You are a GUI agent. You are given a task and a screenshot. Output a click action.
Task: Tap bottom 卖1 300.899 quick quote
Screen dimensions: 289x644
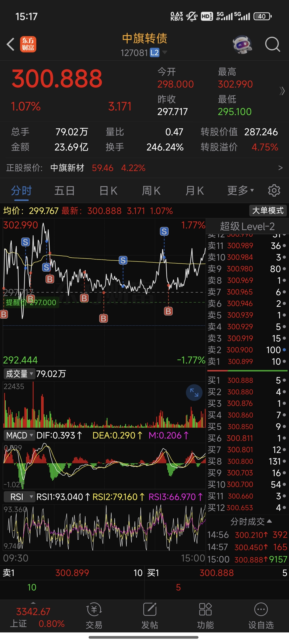point(72,573)
